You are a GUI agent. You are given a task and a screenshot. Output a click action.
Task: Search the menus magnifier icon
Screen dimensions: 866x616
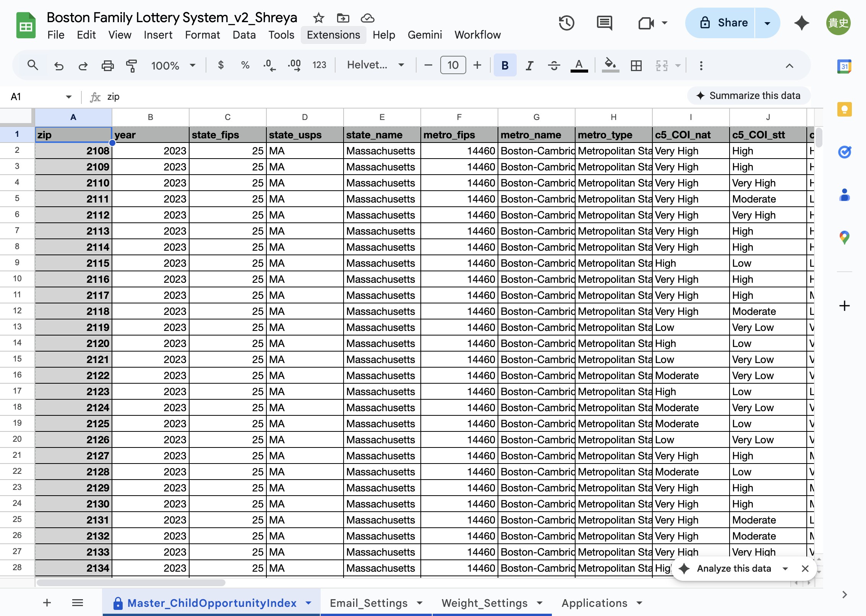click(x=32, y=65)
